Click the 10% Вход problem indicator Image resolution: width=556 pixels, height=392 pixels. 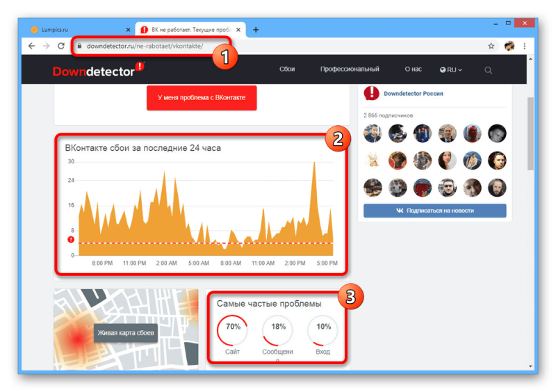322,335
